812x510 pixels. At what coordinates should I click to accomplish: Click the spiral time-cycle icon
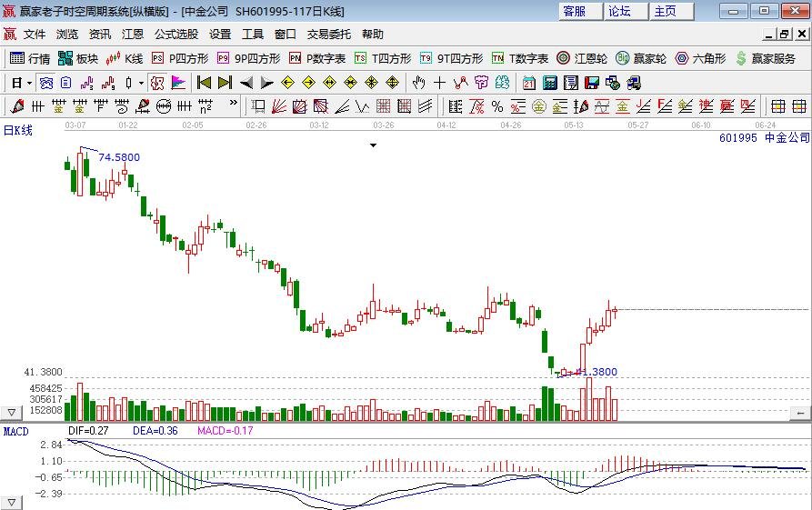click(x=122, y=106)
